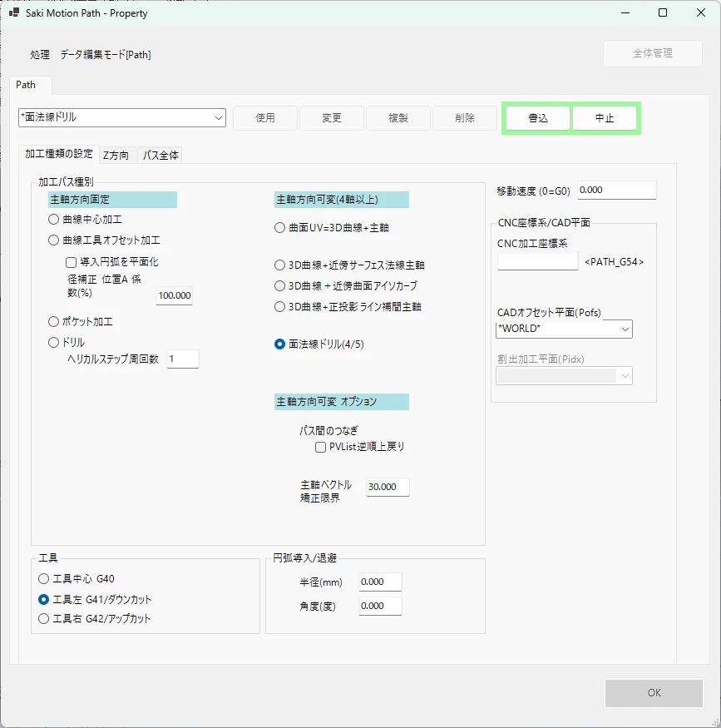Click the 変更 button

332,118
